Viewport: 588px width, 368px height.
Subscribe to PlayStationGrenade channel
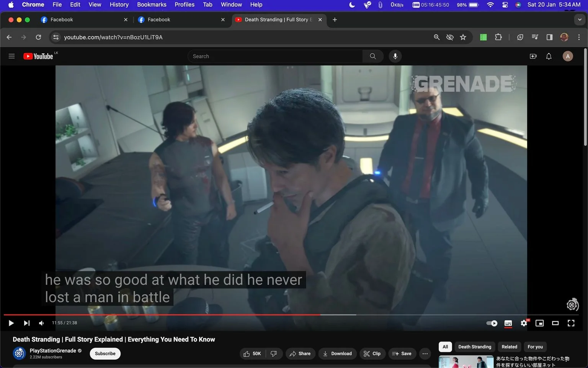(105, 353)
